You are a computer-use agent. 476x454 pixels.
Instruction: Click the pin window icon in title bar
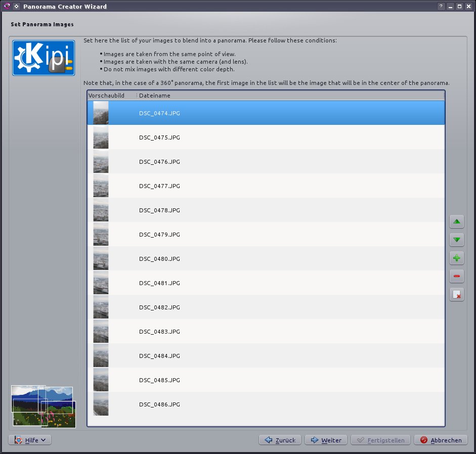click(16, 6)
